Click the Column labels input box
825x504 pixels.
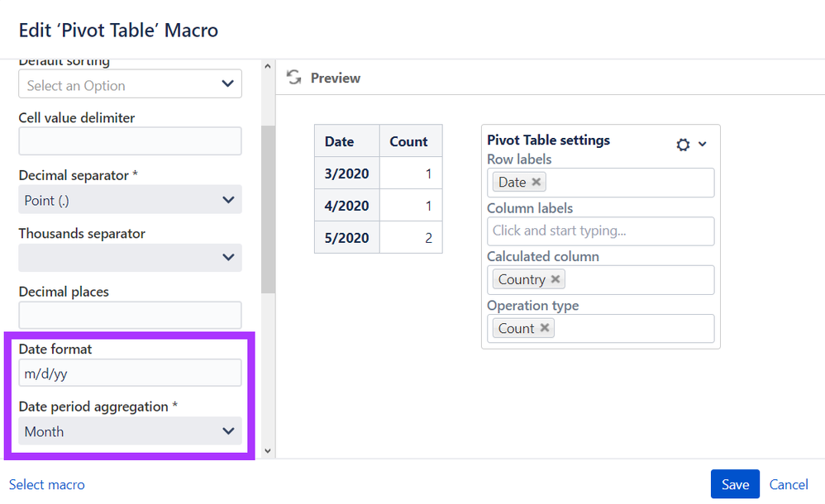(x=598, y=231)
